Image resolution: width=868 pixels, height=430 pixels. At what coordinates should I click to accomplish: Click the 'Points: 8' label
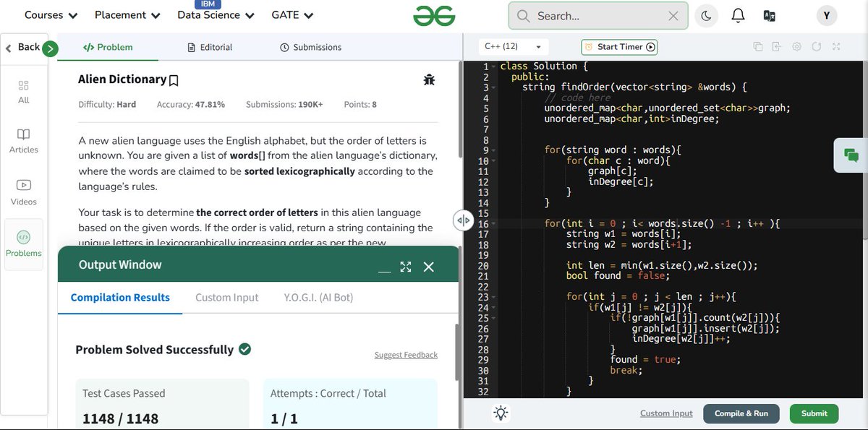[360, 105]
